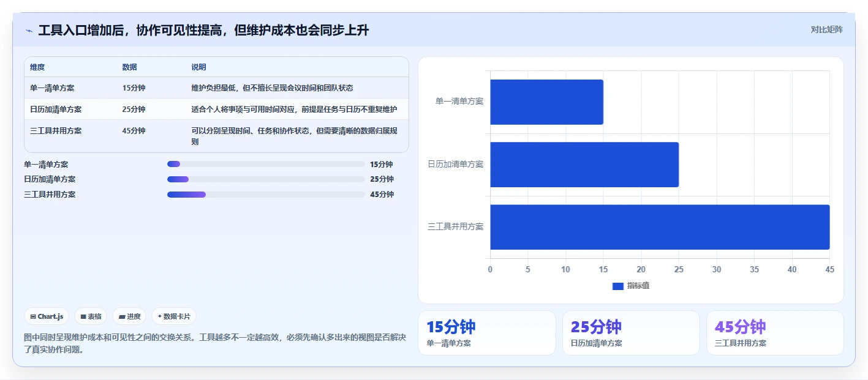Click the description starting 适合个人将事项
The width and height of the screenshot is (868, 380).
pos(294,110)
